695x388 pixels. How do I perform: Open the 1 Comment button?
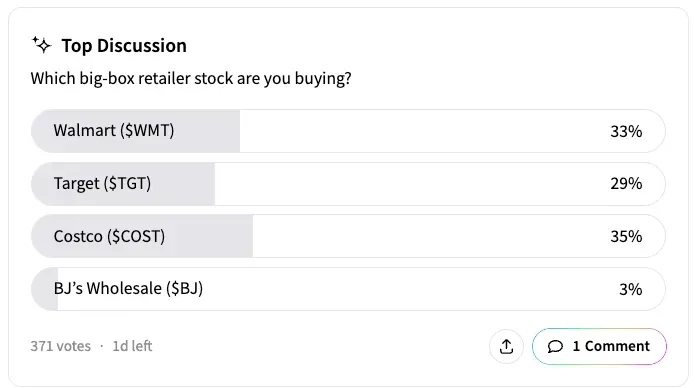click(599, 346)
